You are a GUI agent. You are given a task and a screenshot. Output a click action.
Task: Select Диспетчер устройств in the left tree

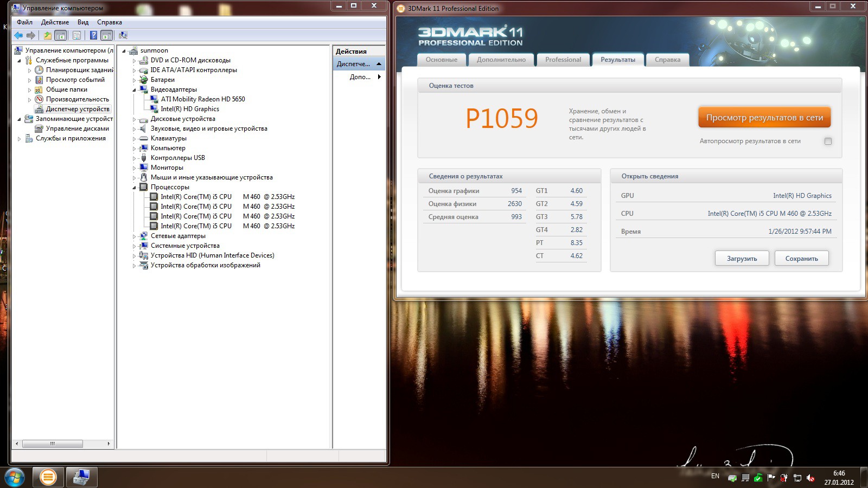[78, 109]
